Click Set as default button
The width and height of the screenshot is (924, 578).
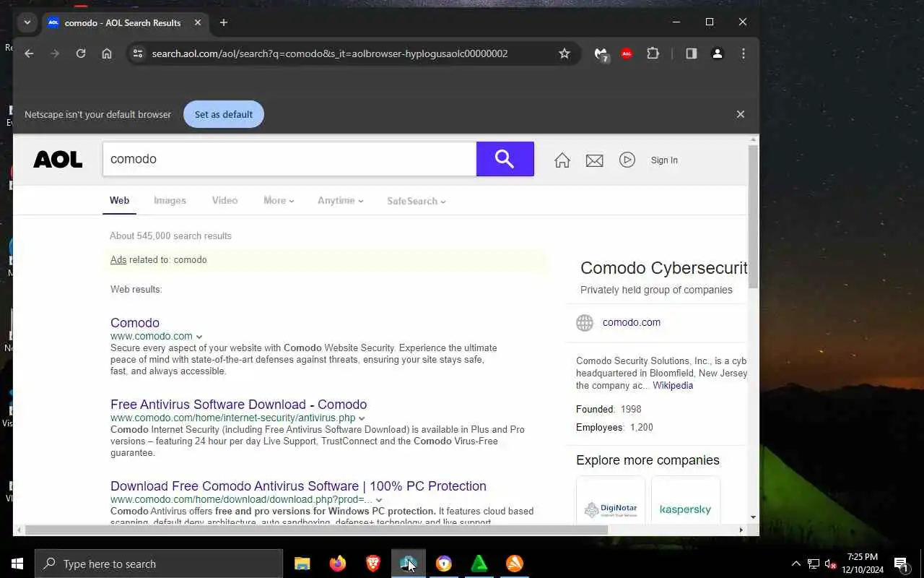(224, 114)
